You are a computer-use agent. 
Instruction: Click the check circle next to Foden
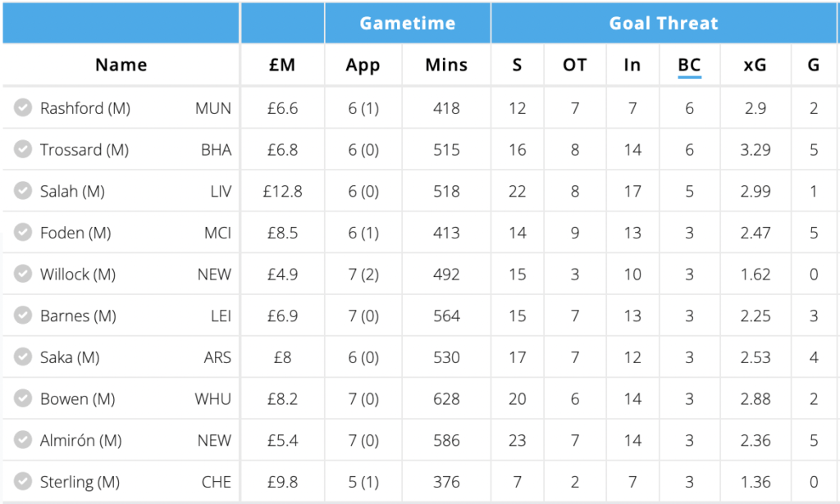23,233
